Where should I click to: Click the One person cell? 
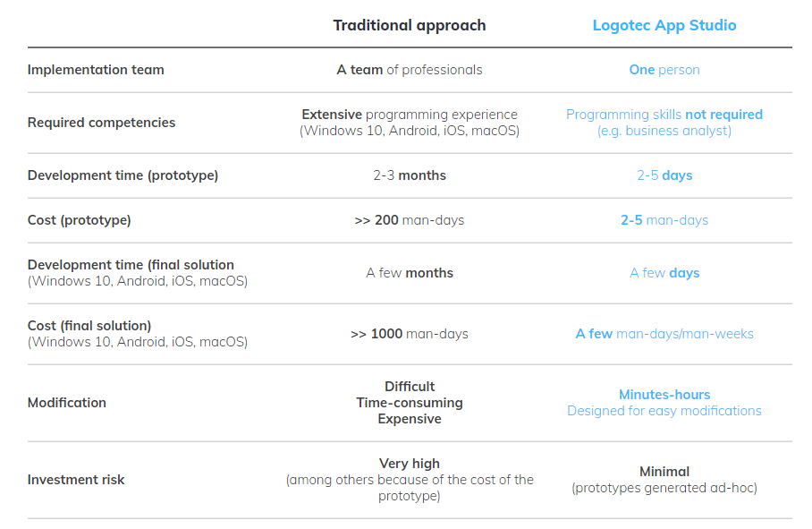(664, 70)
